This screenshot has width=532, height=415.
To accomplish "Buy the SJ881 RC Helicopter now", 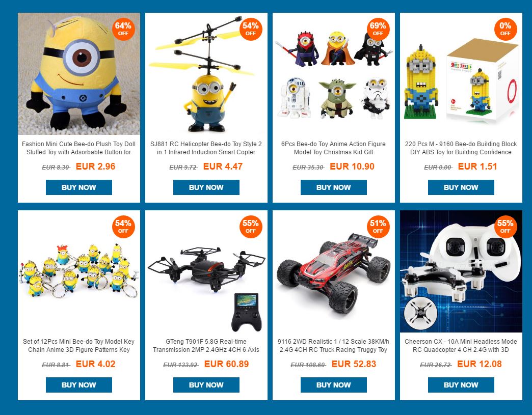I will pyautogui.click(x=206, y=187).
